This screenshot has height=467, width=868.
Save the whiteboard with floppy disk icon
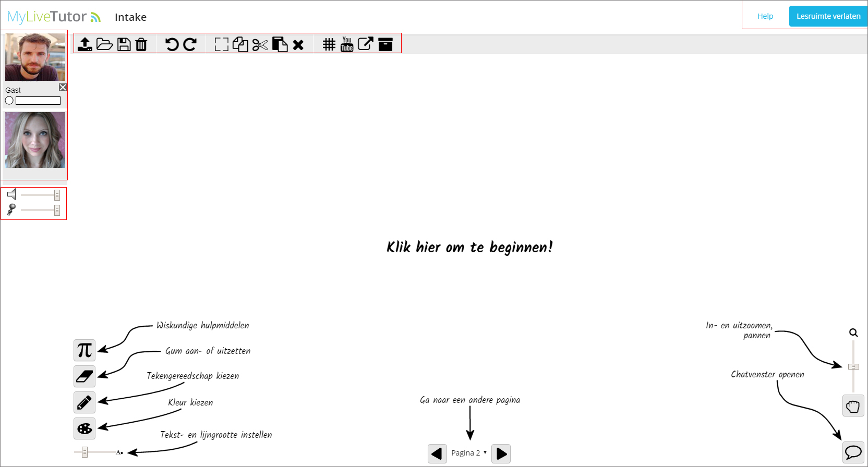(x=124, y=44)
